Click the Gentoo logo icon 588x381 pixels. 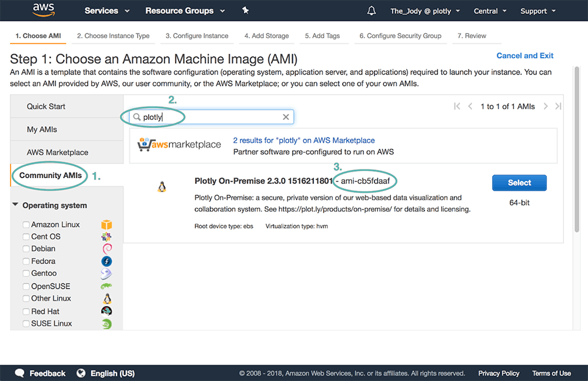coord(106,273)
